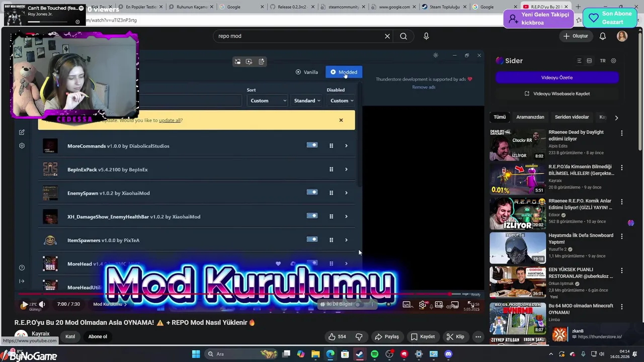Click drag handle of MoreCommands row
The height and width of the screenshot is (362, 644).
pos(331,146)
